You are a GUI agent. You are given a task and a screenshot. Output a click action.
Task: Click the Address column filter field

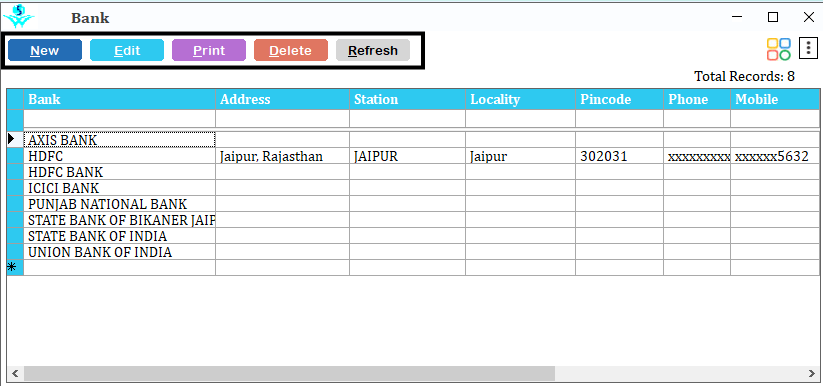pos(282,118)
